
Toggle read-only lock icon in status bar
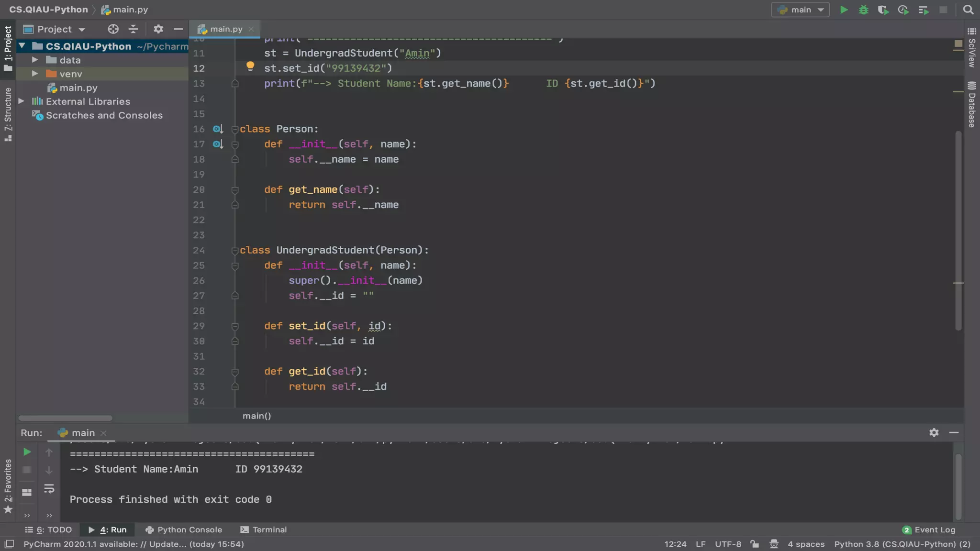[x=755, y=544]
